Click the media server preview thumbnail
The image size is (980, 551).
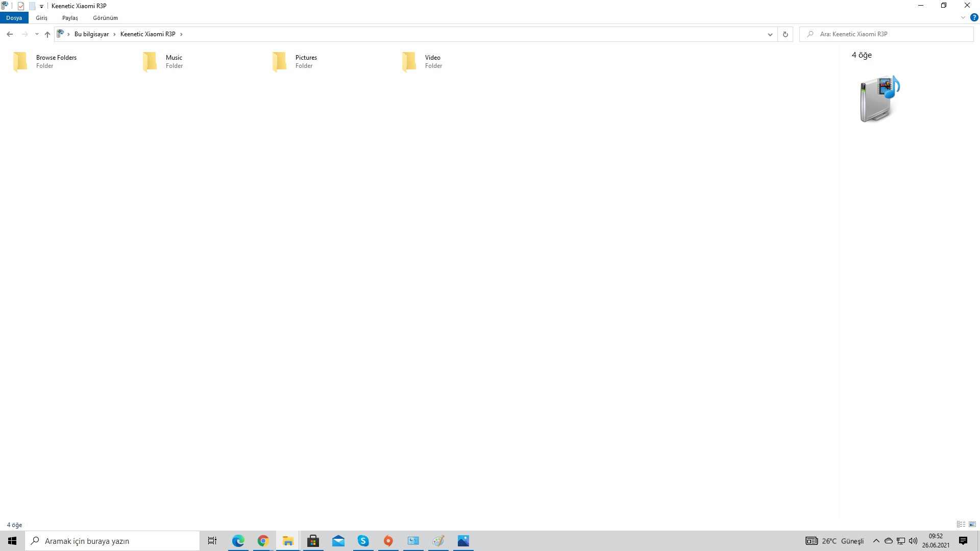coord(880,98)
